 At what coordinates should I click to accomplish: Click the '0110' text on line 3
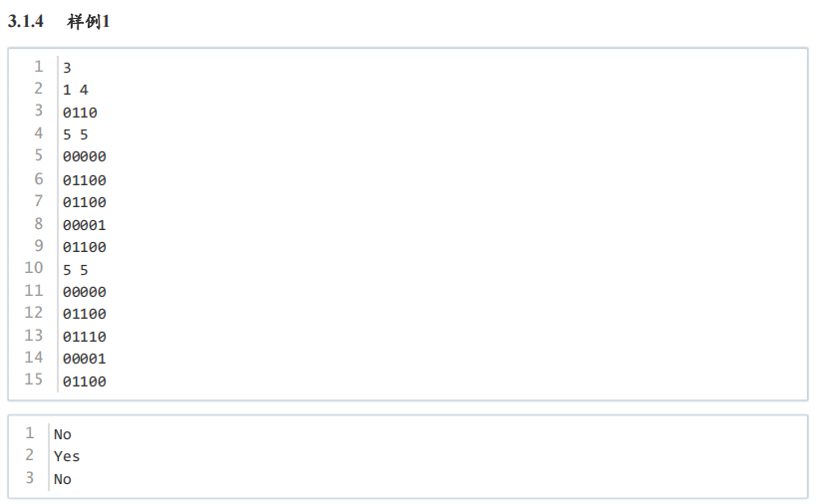coord(80,113)
